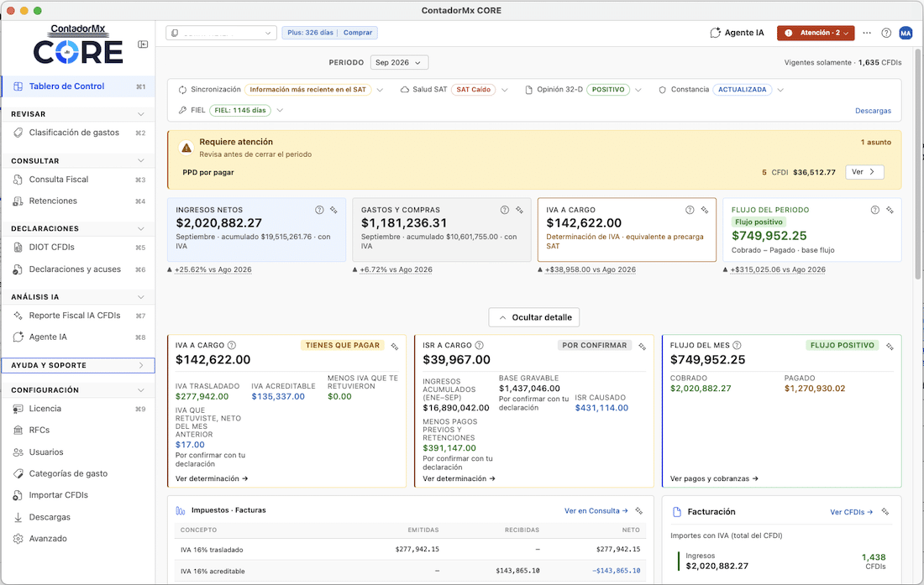The width and height of the screenshot is (924, 585).
Task: Open Categorías de gasto
Action: click(78, 473)
